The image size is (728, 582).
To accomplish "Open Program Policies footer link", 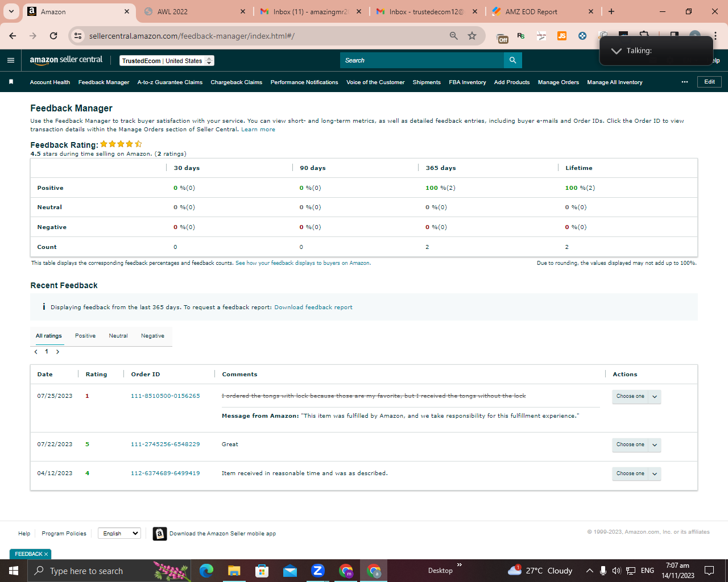I will point(64,534).
